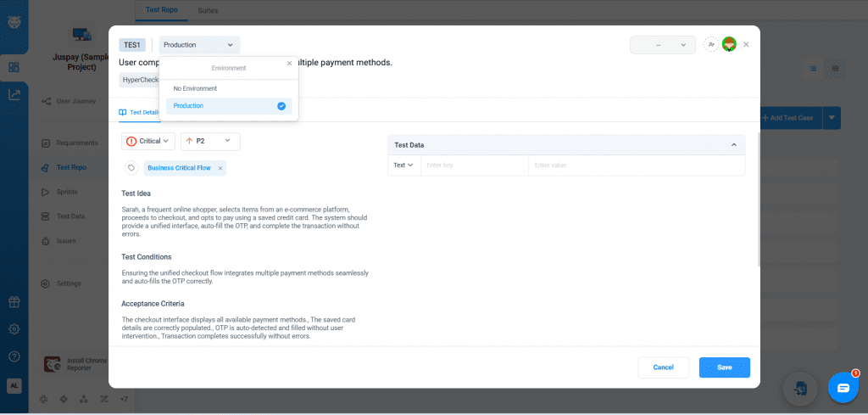The height and width of the screenshot is (415, 868).
Task: Click the gear icon in the left rail
Action: click(x=14, y=329)
